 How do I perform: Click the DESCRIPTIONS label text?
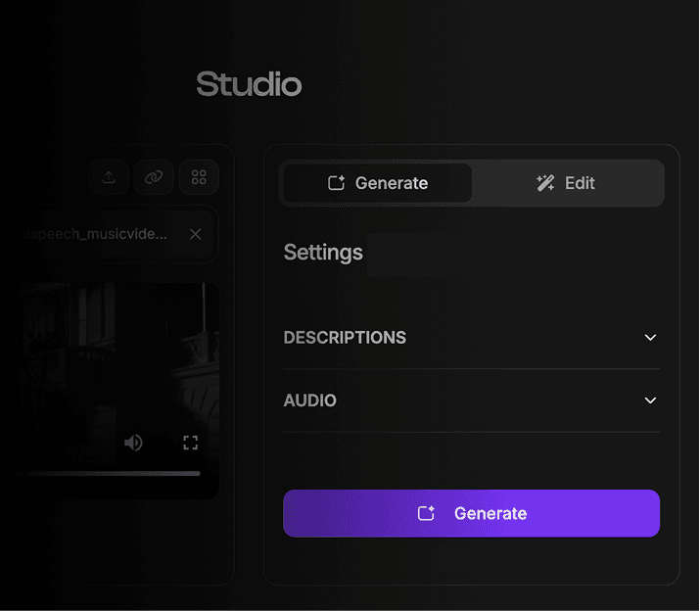tap(345, 338)
